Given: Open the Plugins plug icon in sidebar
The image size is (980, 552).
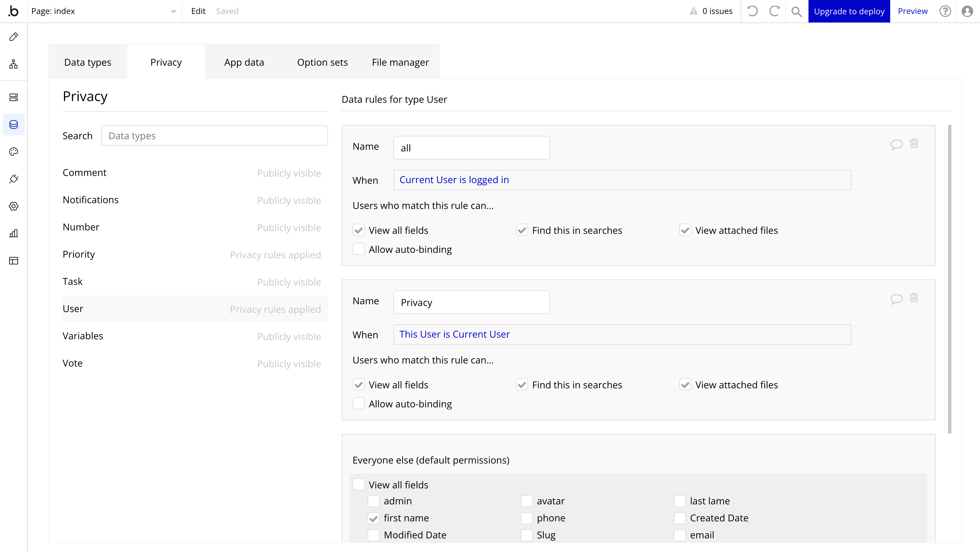Looking at the screenshot, I should [x=14, y=179].
